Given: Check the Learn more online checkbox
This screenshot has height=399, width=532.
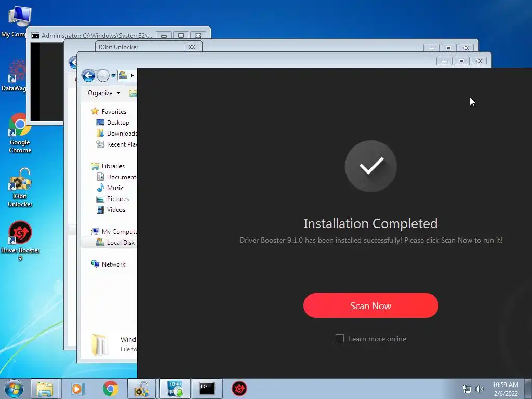Looking at the screenshot, I should 340,338.
